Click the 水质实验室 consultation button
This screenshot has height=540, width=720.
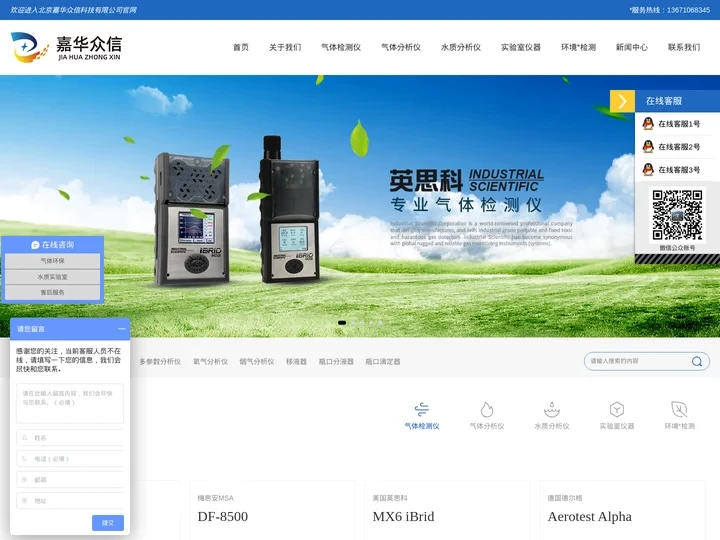[x=52, y=277]
